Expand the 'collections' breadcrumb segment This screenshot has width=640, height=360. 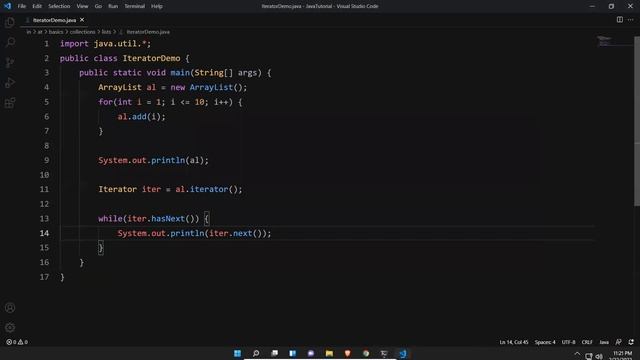82,32
